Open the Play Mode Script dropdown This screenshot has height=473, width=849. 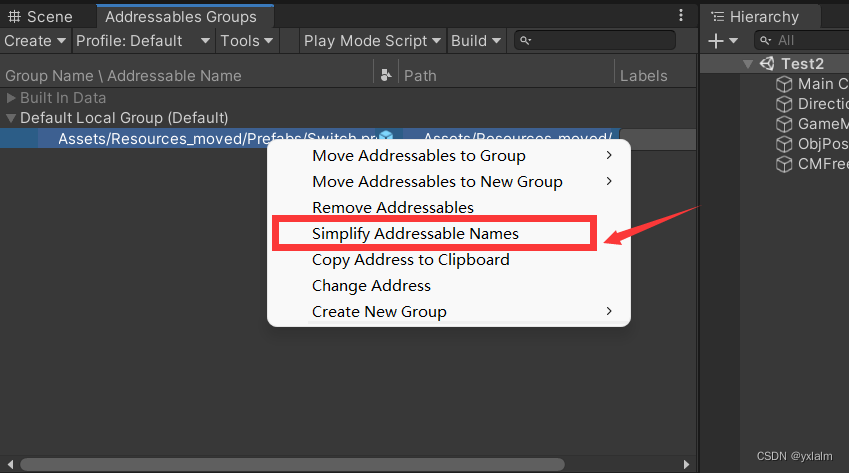coord(372,41)
